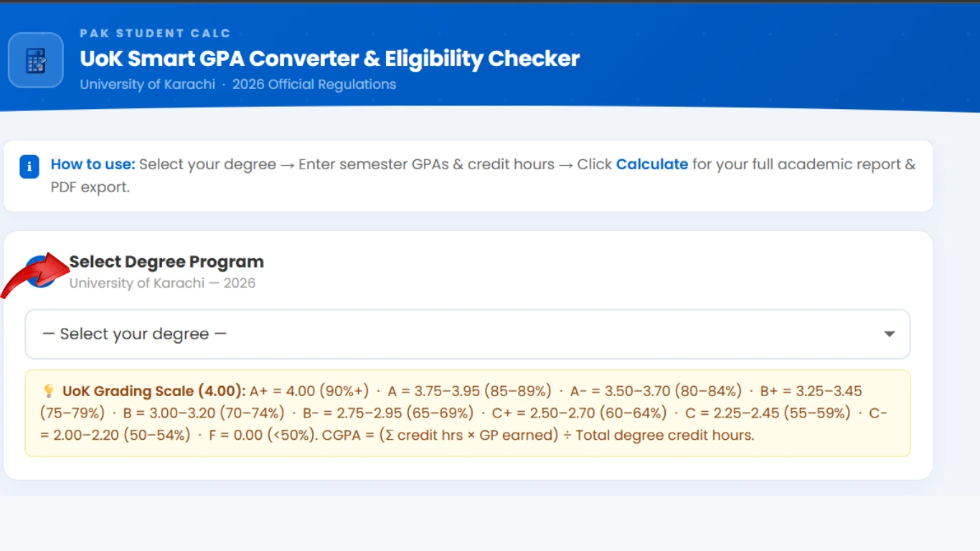
Task: Click the blue 'Calculate' text in instructions
Action: coord(651,164)
